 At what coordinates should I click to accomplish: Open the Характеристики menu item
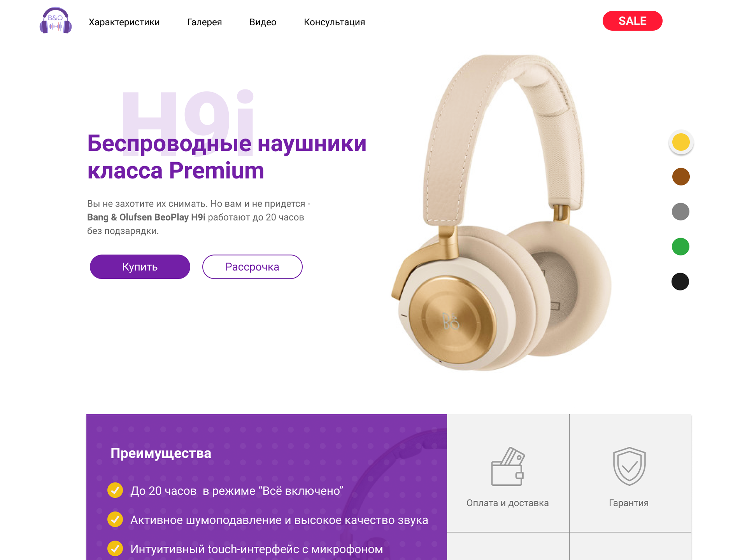click(x=124, y=22)
